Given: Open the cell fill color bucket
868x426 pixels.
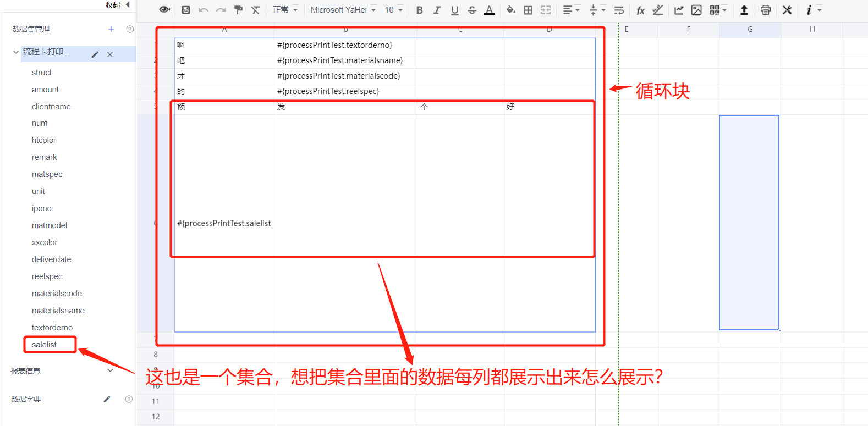Looking at the screenshot, I should [511, 10].
